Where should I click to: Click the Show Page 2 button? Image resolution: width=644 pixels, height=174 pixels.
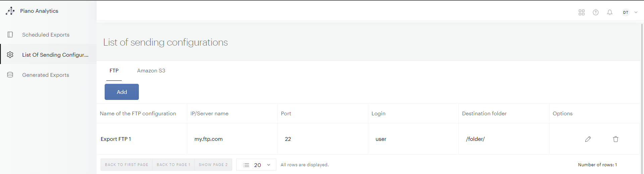click(213, 165)
